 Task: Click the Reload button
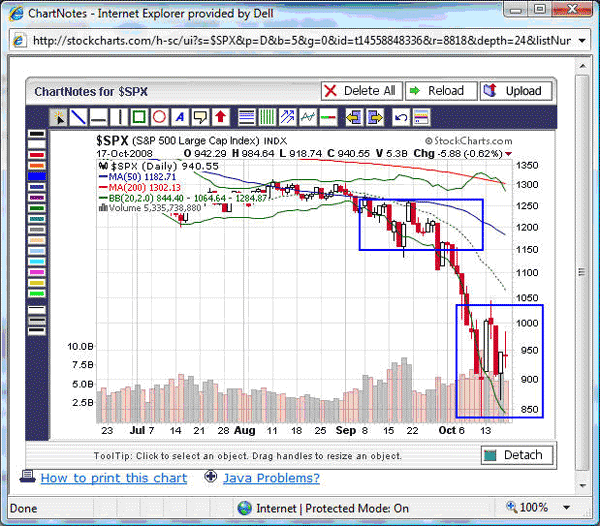pos(441,91)
